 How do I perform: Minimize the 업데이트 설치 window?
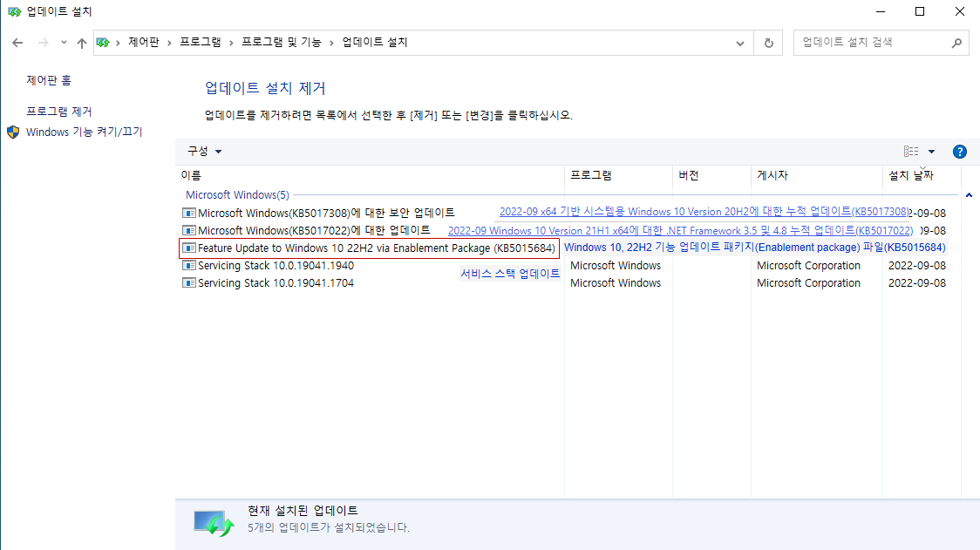coord(881,11)
